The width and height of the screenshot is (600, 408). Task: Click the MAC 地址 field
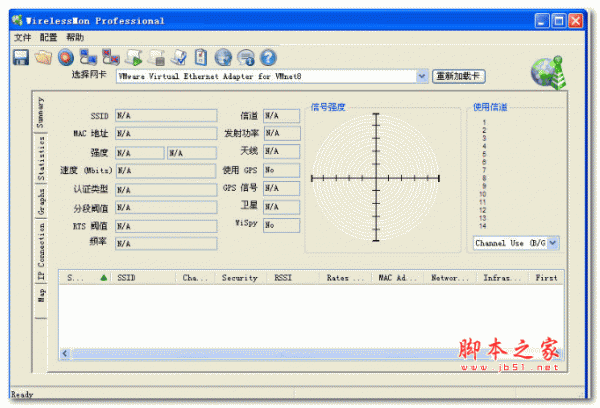tap(166, 134)
